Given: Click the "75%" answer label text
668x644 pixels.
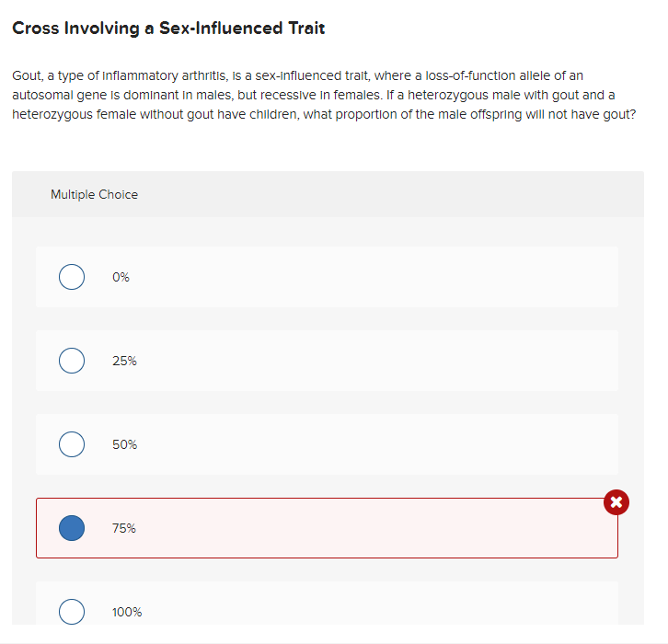Looking at the screenshot, I should pyautogui.click(x=124, y=528).
